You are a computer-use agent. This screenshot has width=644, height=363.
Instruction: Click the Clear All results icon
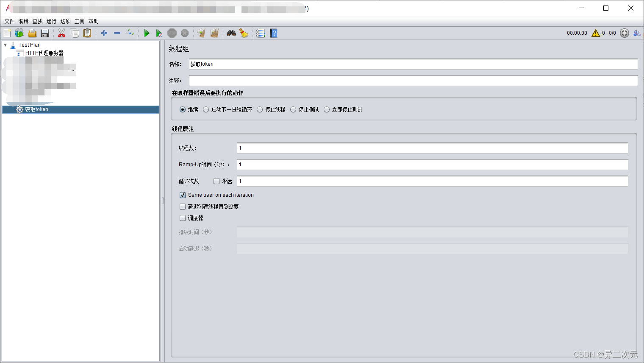214,33
